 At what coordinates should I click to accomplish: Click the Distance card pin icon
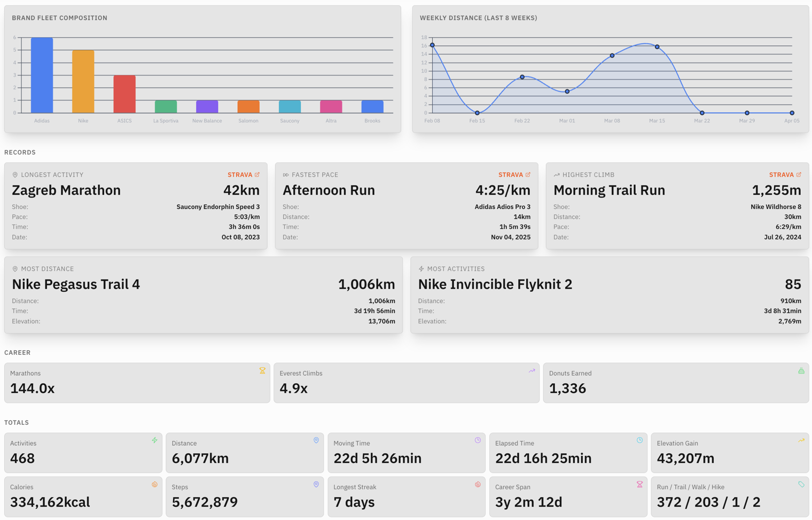pos(316,440)
